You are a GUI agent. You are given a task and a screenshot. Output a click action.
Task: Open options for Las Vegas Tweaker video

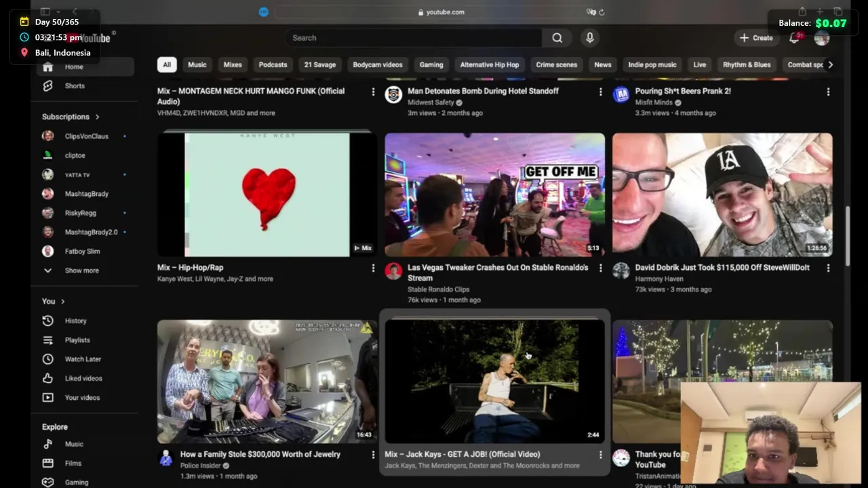pyautogui.click(x=600, y=268)
